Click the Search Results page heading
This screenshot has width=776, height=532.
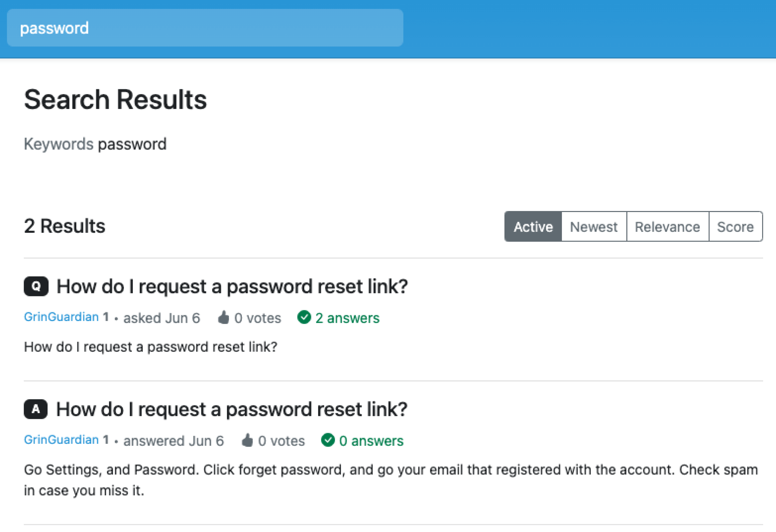tap(115, 99)
